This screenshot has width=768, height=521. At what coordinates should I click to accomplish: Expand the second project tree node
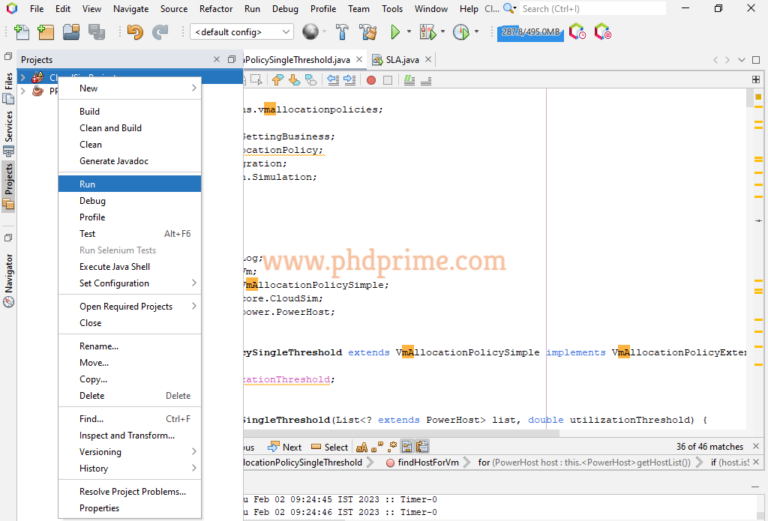pos(23,91)
